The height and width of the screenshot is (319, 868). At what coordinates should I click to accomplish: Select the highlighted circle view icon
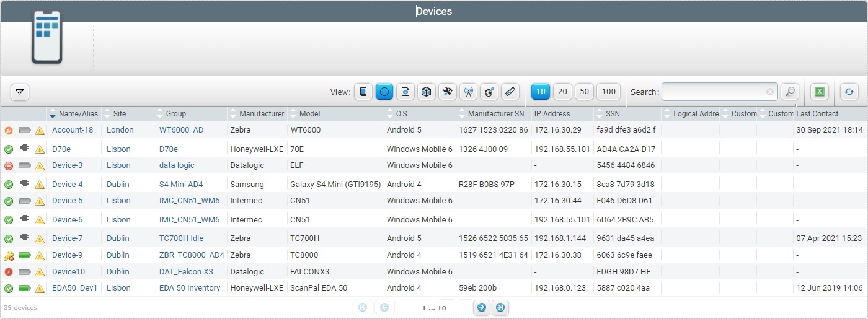[384, 92]
